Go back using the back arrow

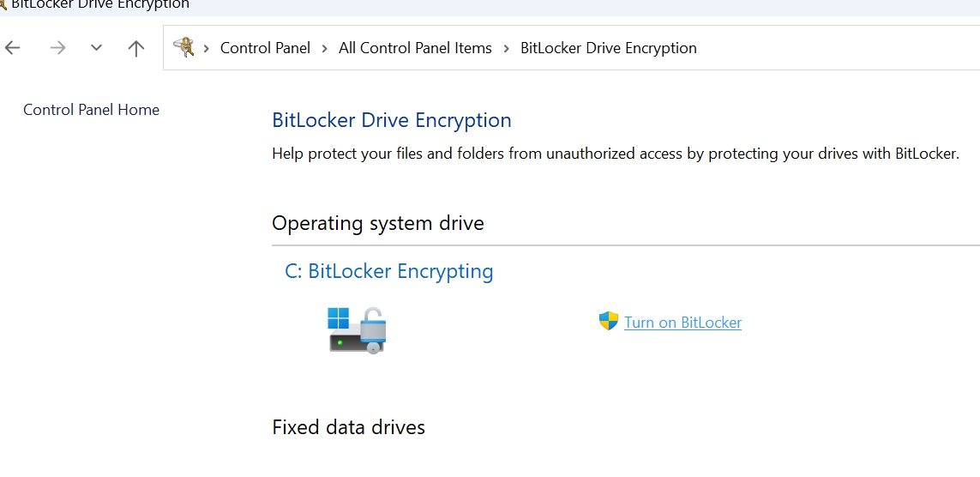point(13,48)
